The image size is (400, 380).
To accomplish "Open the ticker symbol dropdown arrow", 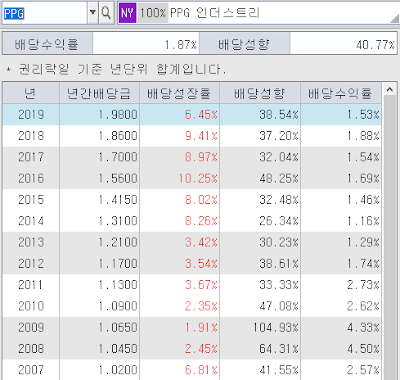I will point(93,13).
